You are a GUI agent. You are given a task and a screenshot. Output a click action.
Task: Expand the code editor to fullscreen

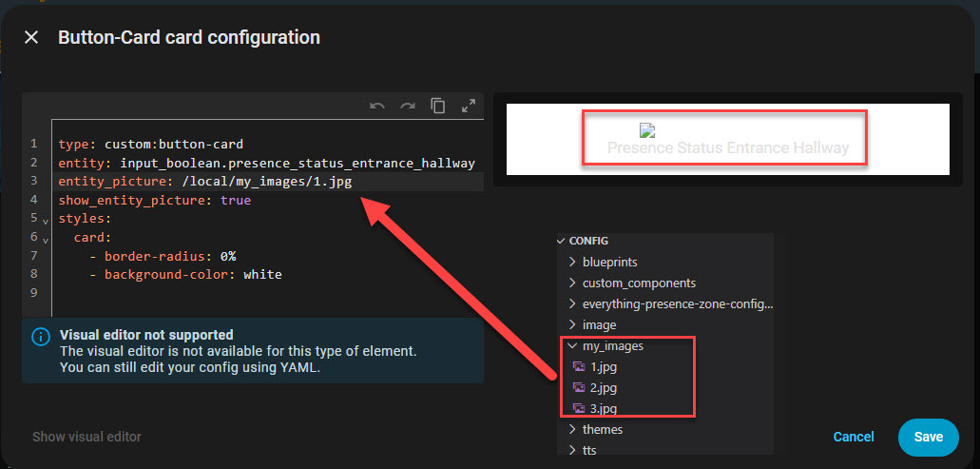[468, 107]
